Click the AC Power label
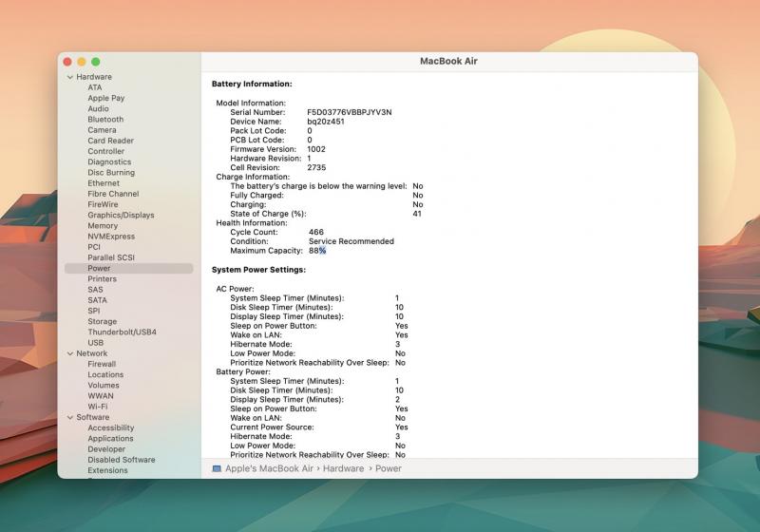 [x=235, y=289]
